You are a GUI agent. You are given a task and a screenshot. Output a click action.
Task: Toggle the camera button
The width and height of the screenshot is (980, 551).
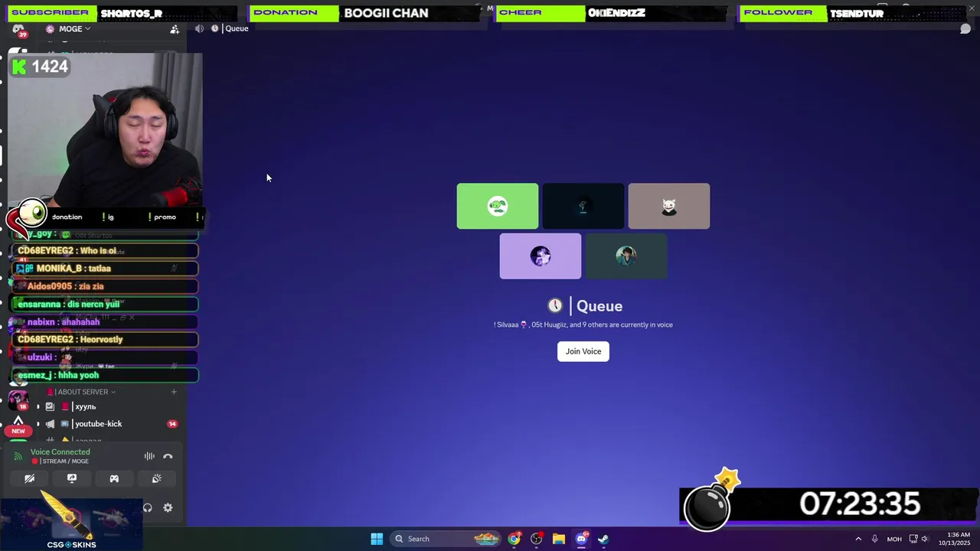29,478
